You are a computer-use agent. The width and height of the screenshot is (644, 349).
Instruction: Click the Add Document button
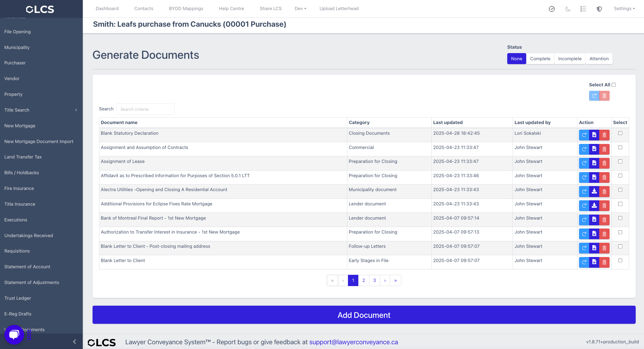click(x=364, y=315)
